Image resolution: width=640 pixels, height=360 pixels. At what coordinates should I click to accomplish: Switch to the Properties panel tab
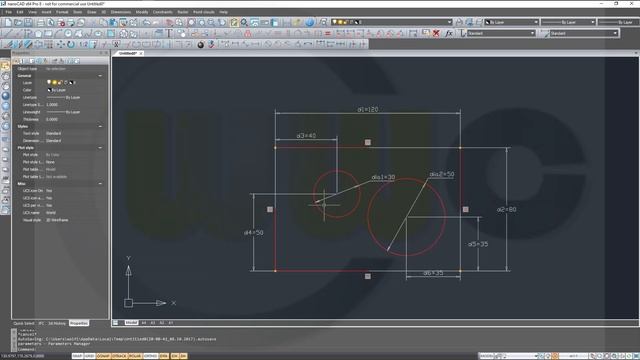79,323
